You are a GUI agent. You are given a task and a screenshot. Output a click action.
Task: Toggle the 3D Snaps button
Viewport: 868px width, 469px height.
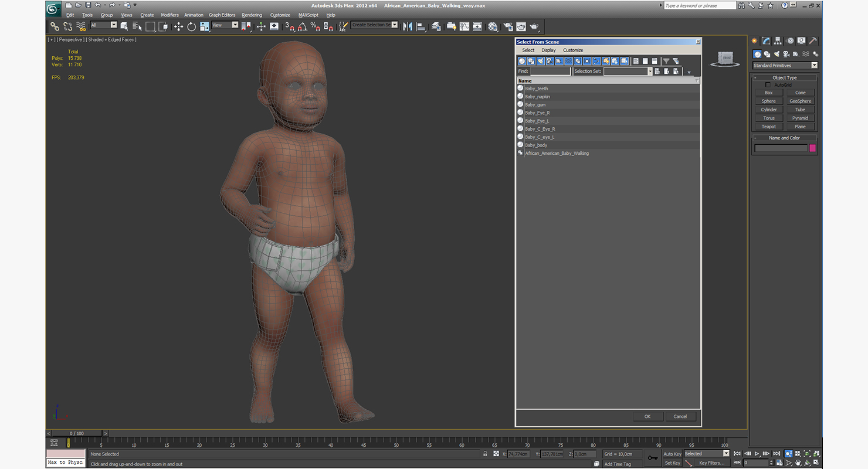[x=289, y=26]
